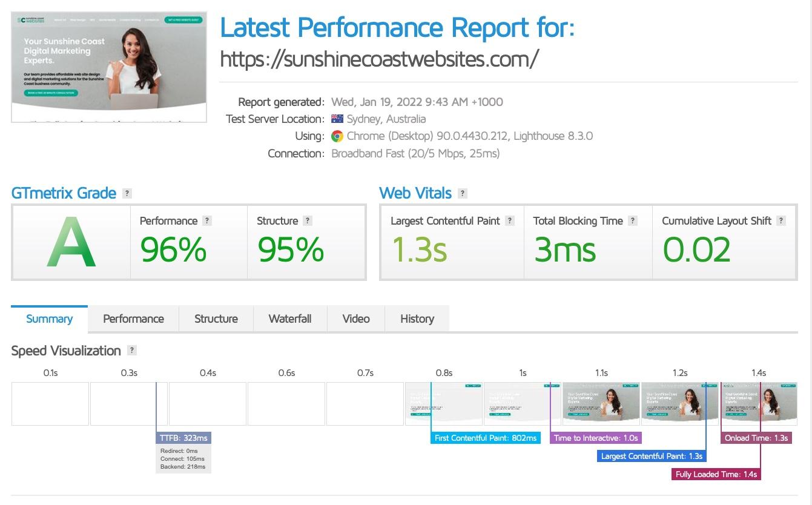
Task: Click the 1s filmstrip frame
Action: tap(523, 404)
